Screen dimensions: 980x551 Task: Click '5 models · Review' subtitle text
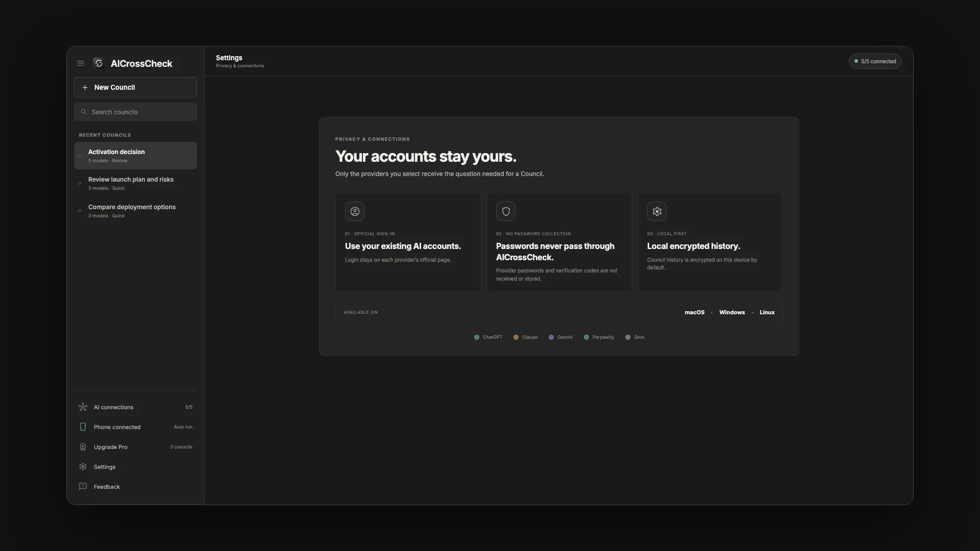click(108, 161)
